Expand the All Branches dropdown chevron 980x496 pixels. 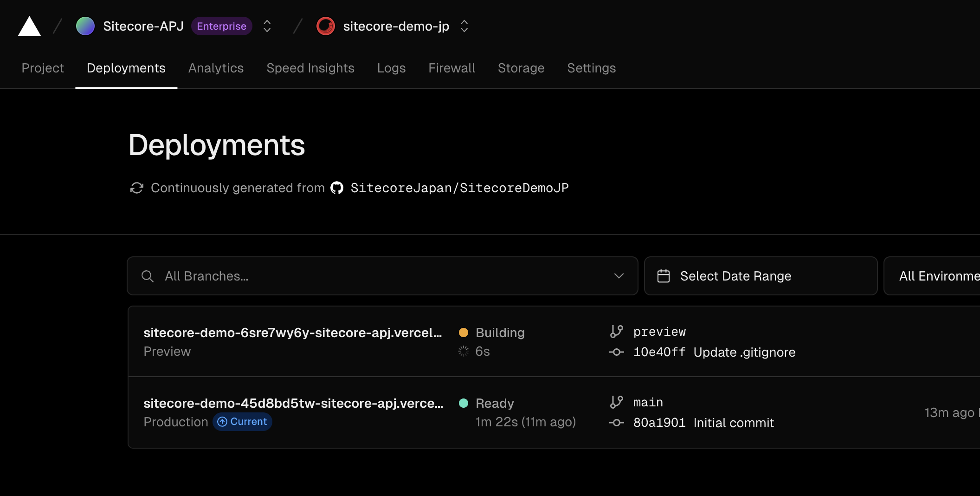(619, 276)
